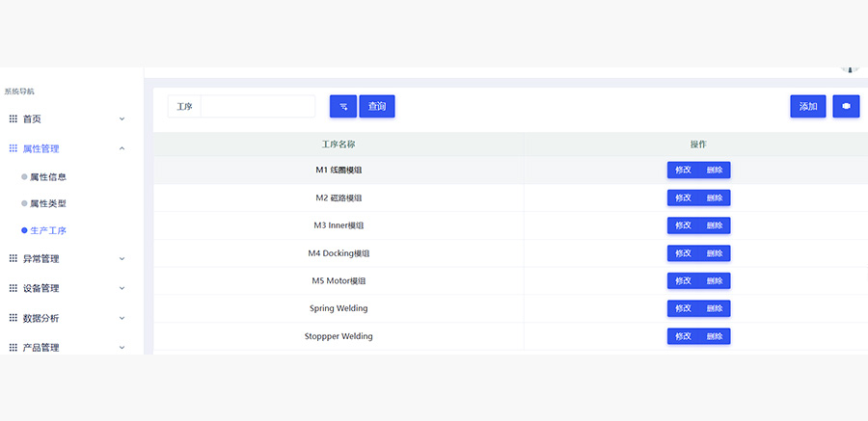Open the 属性信息 submenu item
The width and height of the screenshot is (868, 421).
(x=47, y=177)
